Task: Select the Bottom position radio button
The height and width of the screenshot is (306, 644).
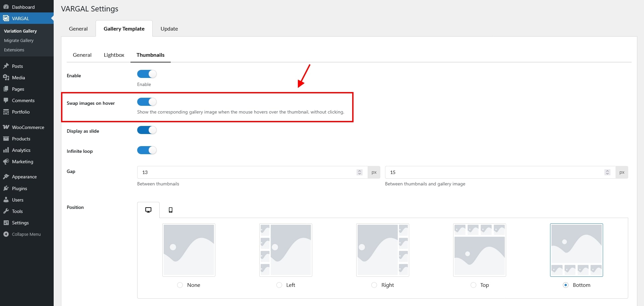Action: click(566, 285)
